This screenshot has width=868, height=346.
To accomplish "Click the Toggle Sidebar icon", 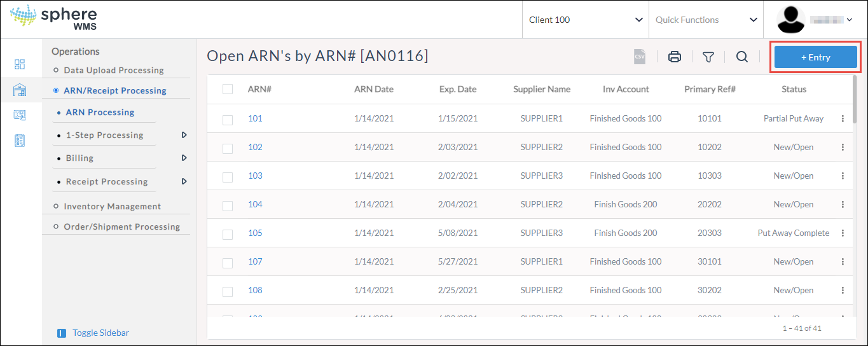I will [x=62, y=333].
